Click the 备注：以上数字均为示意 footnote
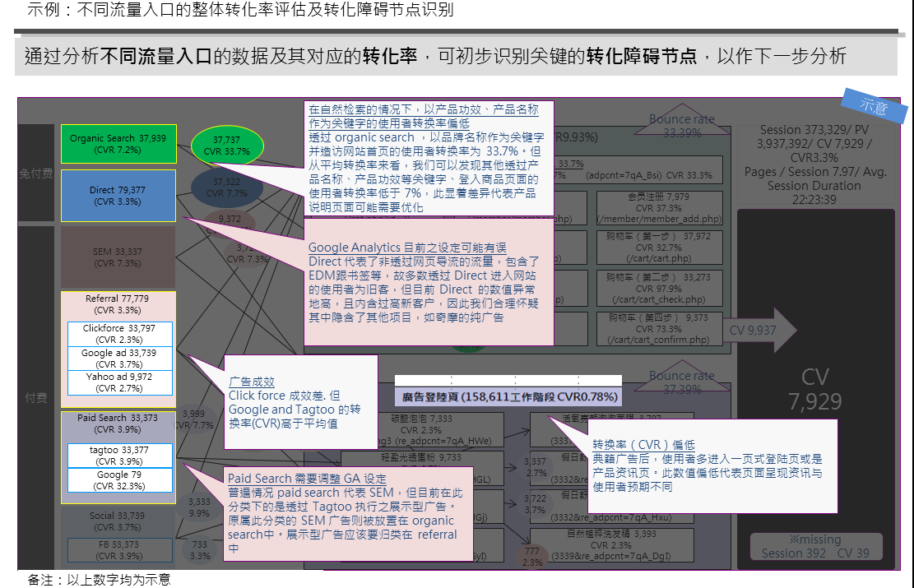 99,580
